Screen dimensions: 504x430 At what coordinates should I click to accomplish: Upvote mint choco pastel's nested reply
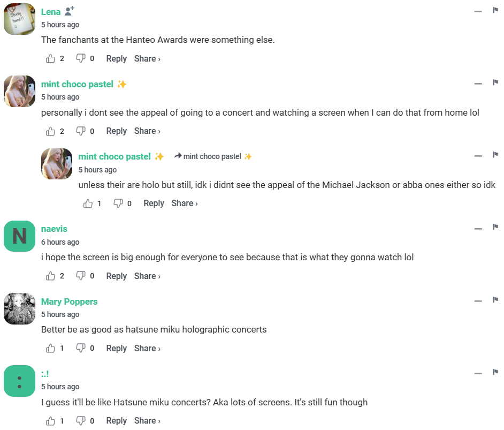88,203
